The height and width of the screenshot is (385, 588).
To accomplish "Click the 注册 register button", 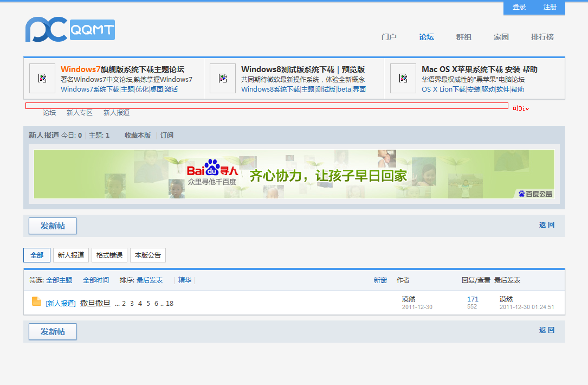I will 550,7.
